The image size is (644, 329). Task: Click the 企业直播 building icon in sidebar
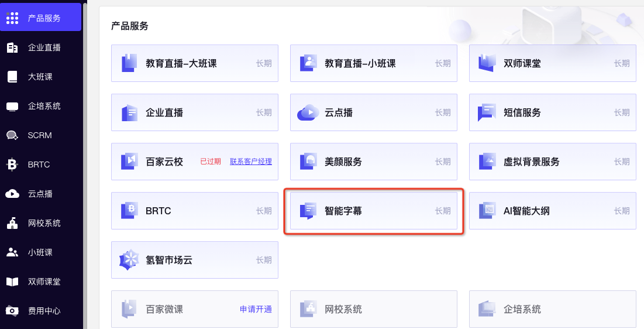(12, 47)
